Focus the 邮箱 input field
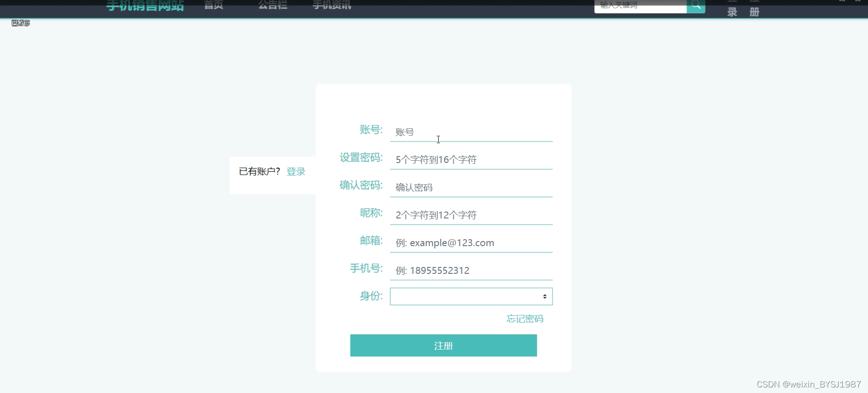This screenshot has height=393, width=868. (x=471, y=243)
